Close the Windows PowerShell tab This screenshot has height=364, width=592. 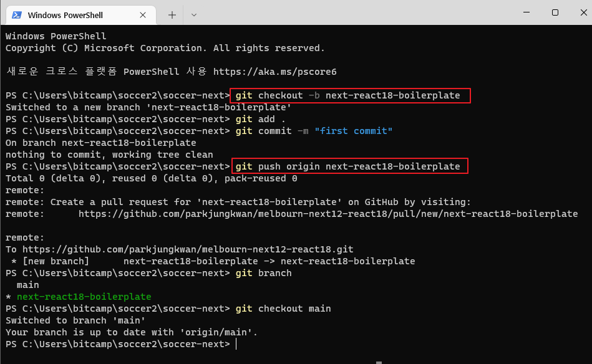coord(143,15)
